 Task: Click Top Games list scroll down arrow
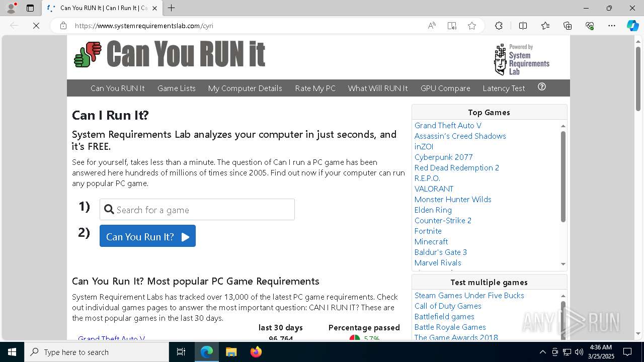click(x=563, y=264)
